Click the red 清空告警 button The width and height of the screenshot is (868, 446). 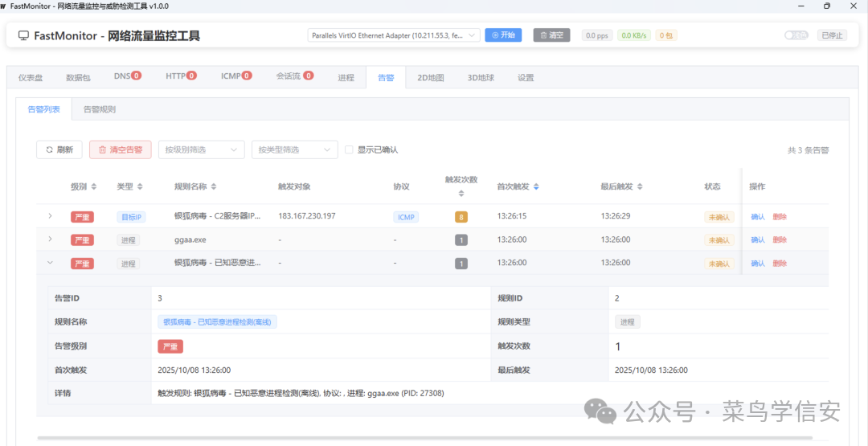click(120, 149)
